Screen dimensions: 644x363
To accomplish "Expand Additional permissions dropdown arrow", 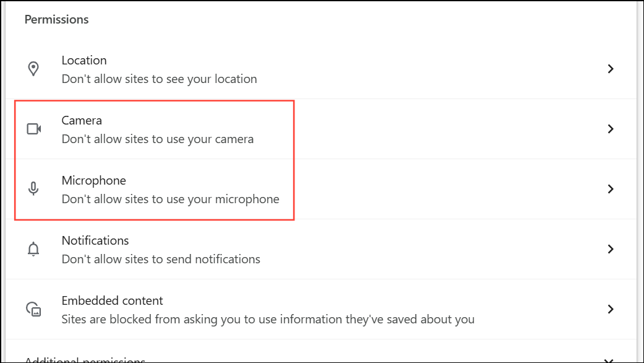I will tap(610, 361).
